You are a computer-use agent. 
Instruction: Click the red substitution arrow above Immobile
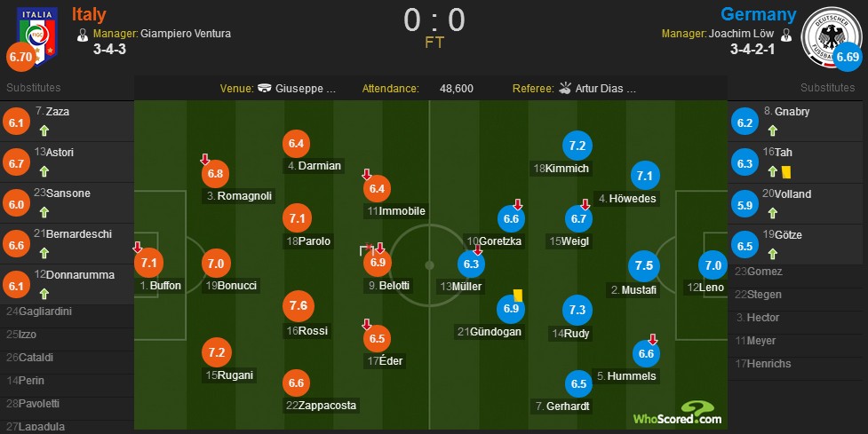[x=366, y=174]
